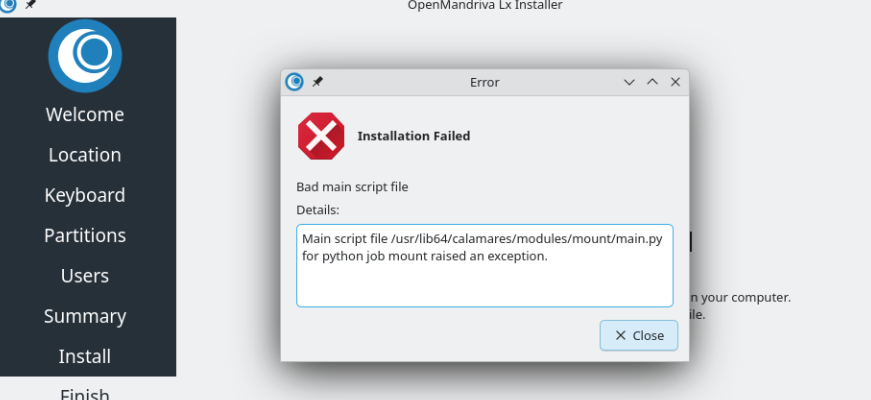Image resolution: width=871 pixels, height=400 pixels.
Task: Select the Location step in the sidebar
Action: pos(85,155)
